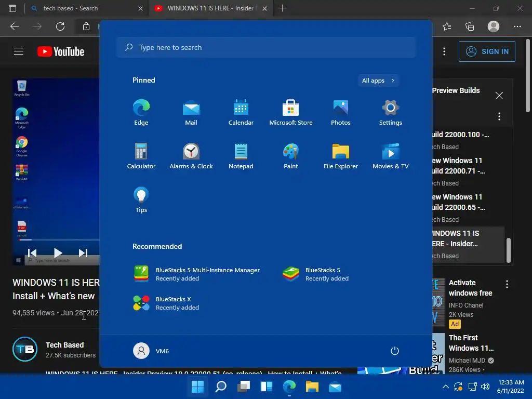Screen dimensions: 532x399
Task: Open Build 22000.100 playlist video
Action: 468,140
